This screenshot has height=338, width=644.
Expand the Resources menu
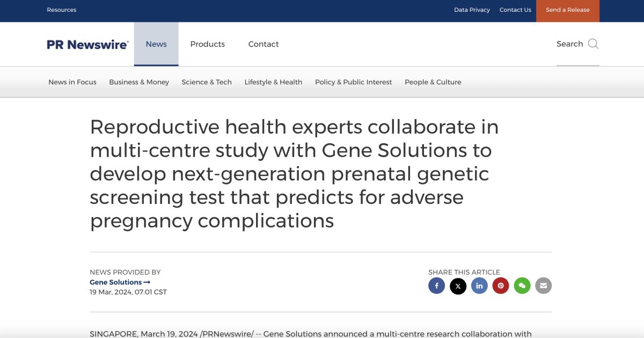click(x=61, y=9)
